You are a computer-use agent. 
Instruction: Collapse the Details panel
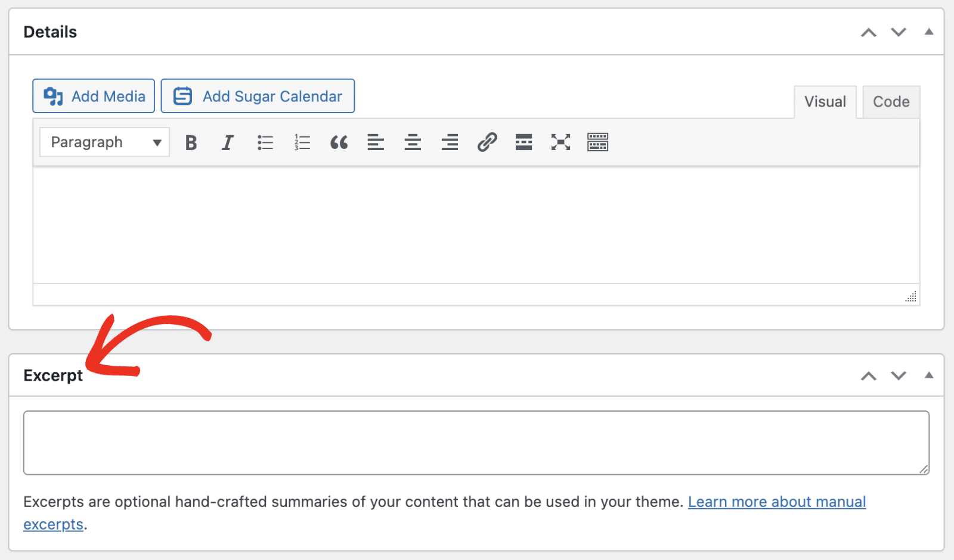pyautogui.click(x=929, y=32)
